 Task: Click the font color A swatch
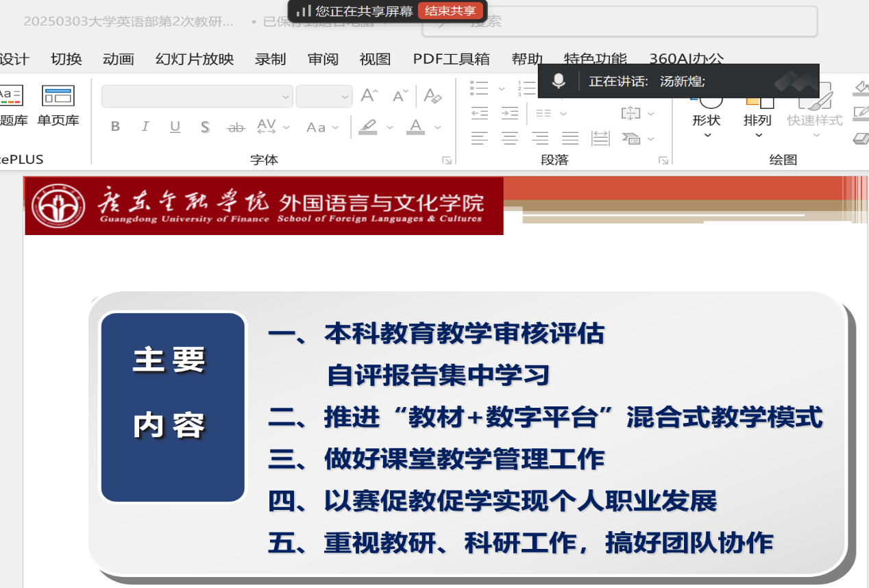(415, 127)
